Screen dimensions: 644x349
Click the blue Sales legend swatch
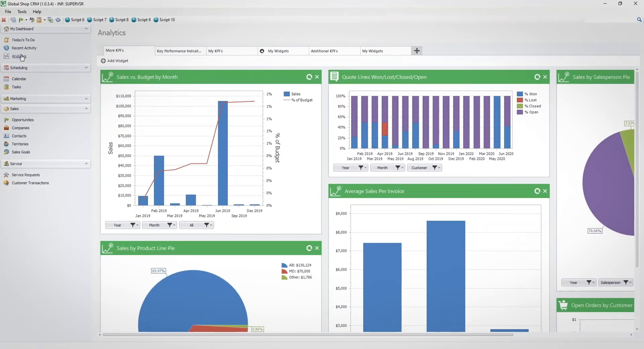pyautogui.click(x=286, y=94)
